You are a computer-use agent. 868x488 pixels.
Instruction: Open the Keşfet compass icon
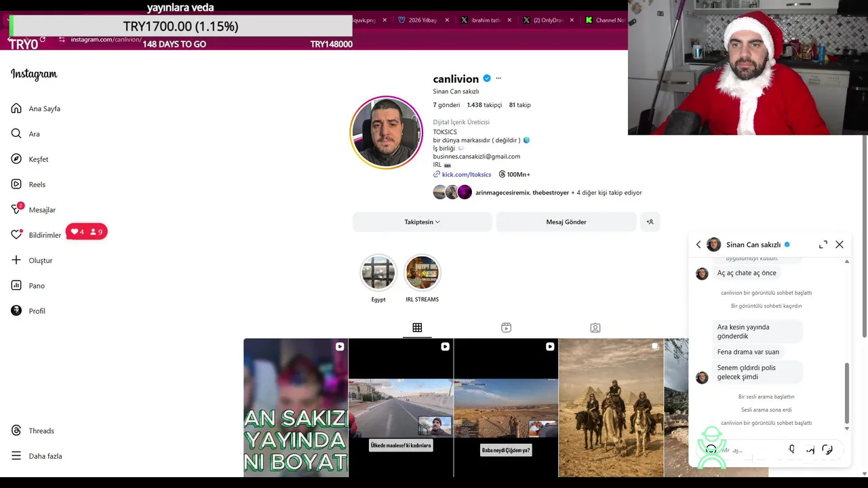pos(16,159)
